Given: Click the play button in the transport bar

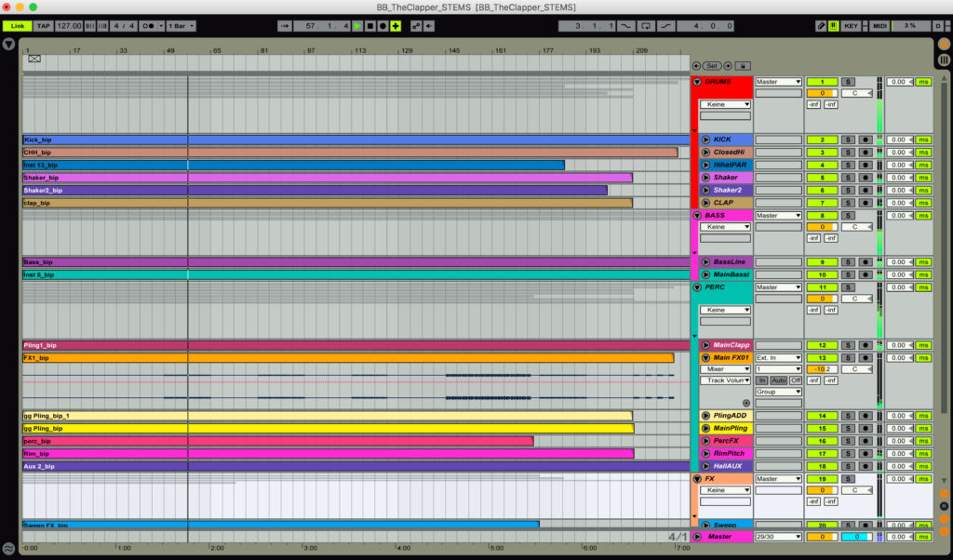Looking at the screenshot, I should [x=357, y=26].
